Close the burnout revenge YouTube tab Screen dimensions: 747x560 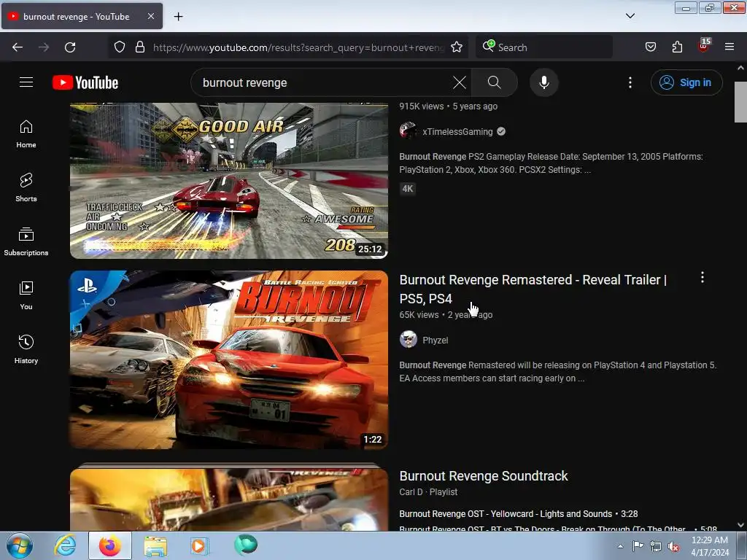[x=150, y=16]
